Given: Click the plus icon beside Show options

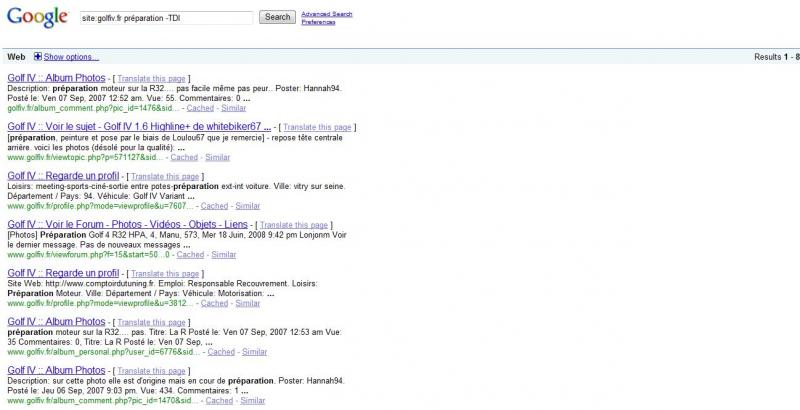Looking at the screenshot, I should coord(38,57).
